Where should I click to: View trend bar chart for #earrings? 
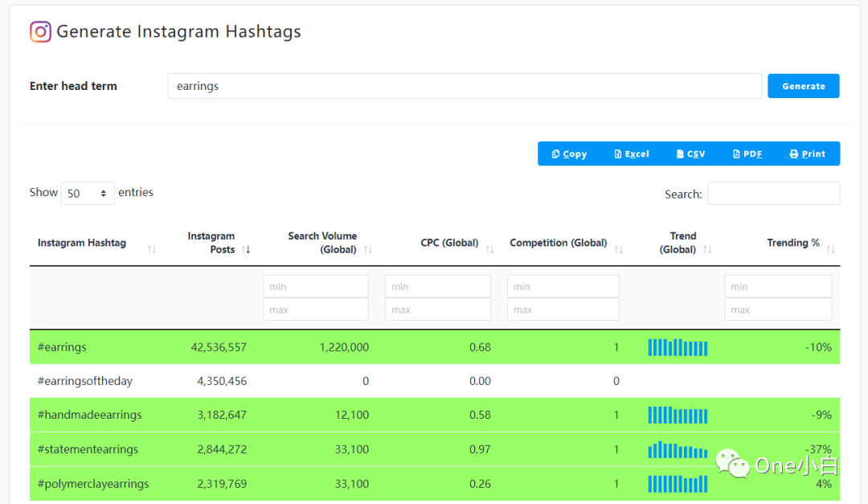click(678, 347)
